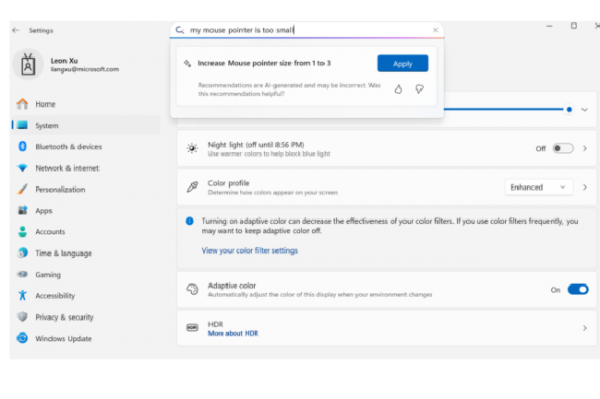This screenshot has height=399, width=600.
Task: Click the Apps icon
Action: point(22,210)
